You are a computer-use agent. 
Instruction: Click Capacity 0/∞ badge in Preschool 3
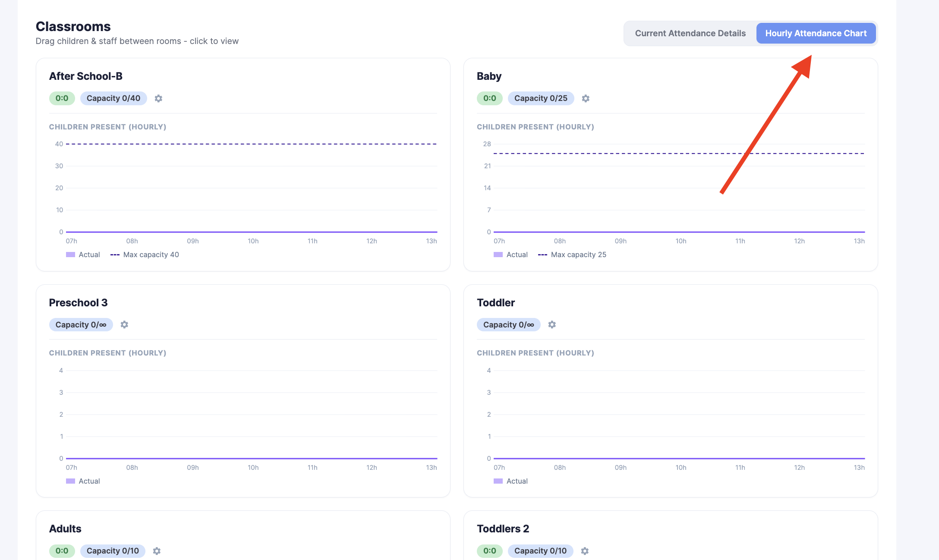(81, 324)
